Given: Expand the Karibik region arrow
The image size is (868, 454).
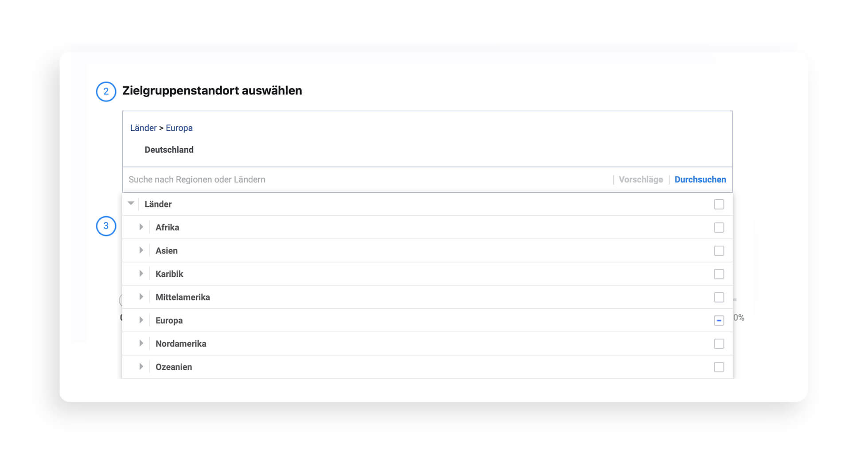Looking at the screenshot, I should (141, 274).
